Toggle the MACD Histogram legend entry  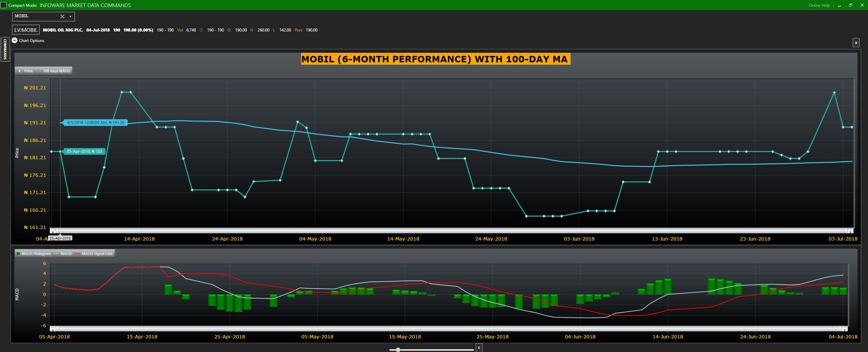tap(34, 253)
